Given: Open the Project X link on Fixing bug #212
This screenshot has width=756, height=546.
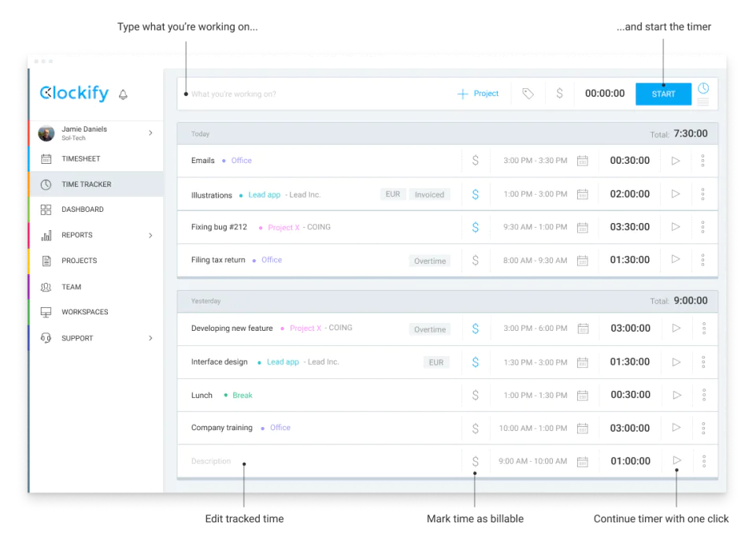Looking at the screenshot, I should 283,227.
